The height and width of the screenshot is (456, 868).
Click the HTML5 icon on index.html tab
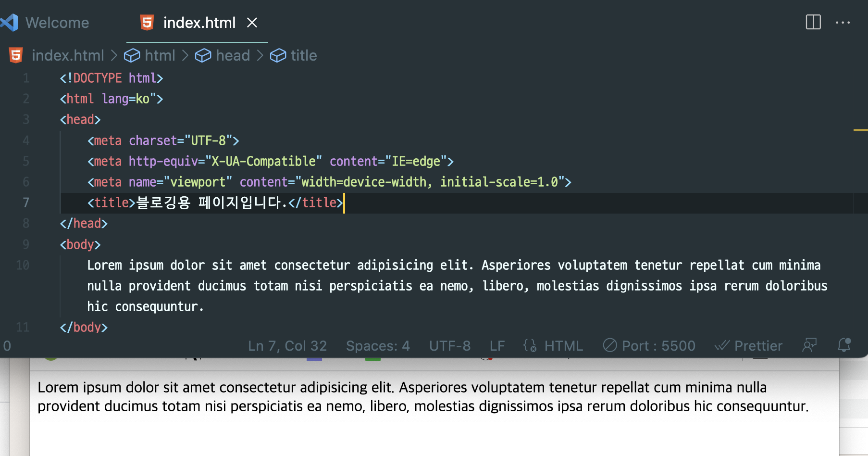(147, 22)
